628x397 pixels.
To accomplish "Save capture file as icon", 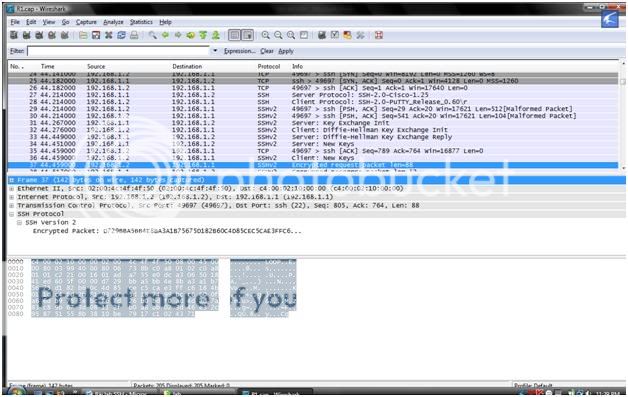I will 96,35.
